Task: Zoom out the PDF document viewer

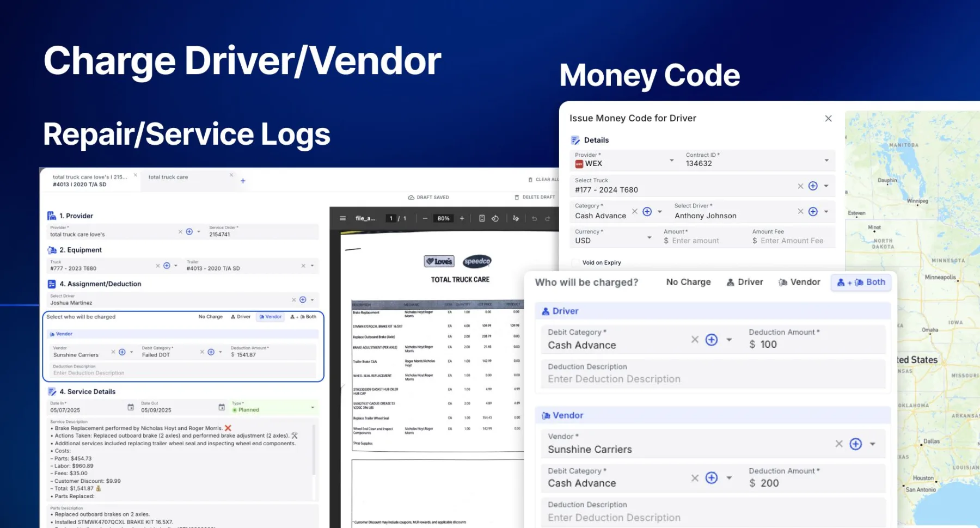Action: coord(425,218)
